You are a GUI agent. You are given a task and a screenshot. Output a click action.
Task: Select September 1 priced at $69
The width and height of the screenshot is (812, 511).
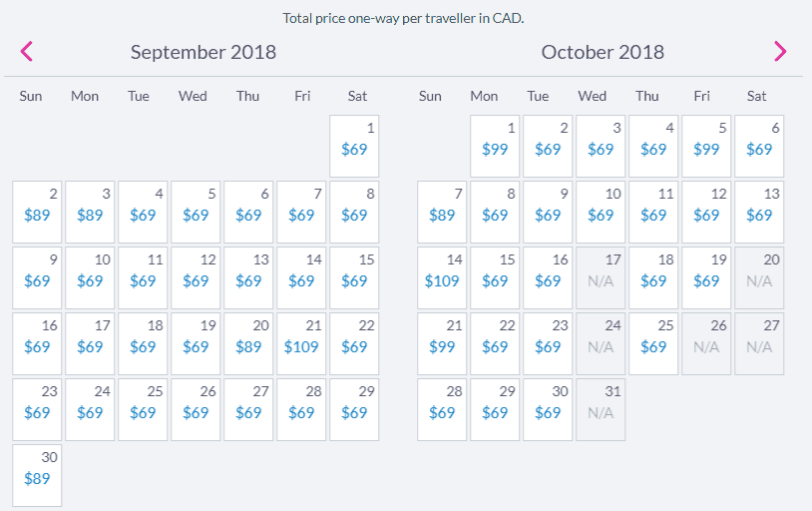click(354, 146)
